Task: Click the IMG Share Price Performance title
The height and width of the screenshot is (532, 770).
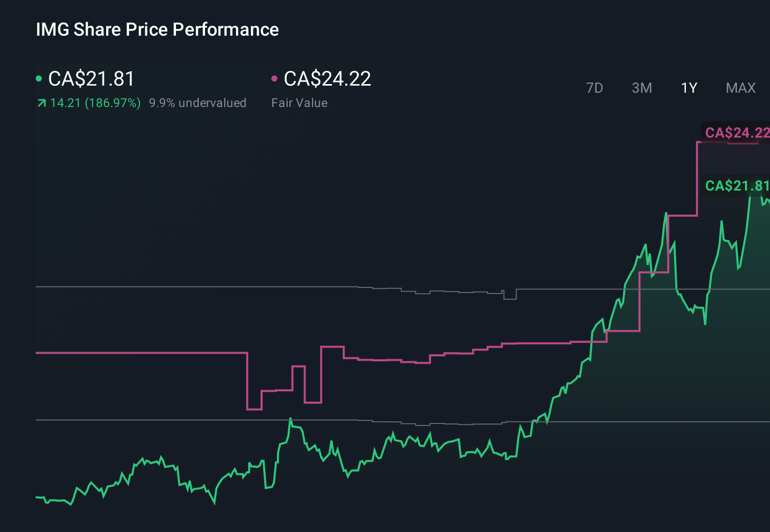Action: coord(157,29)
